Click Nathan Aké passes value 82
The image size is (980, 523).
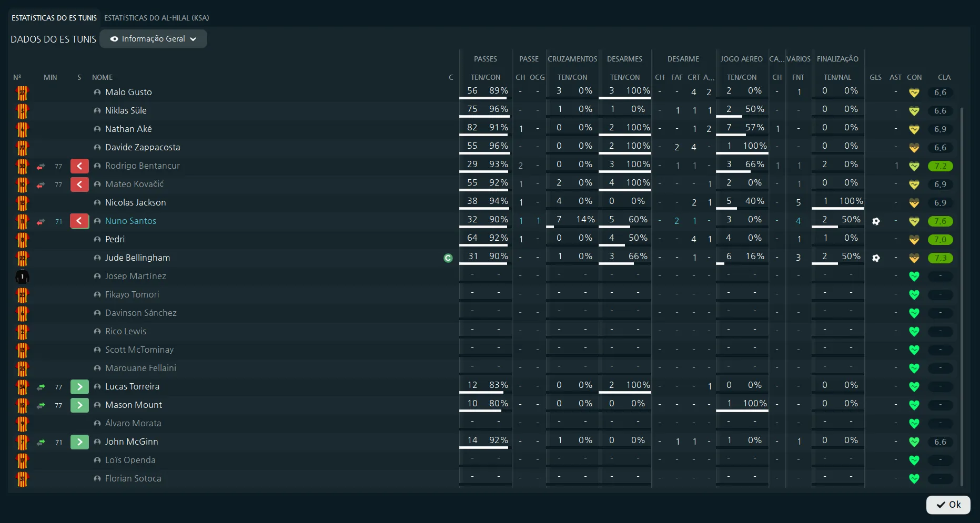(x=472, y=127)
